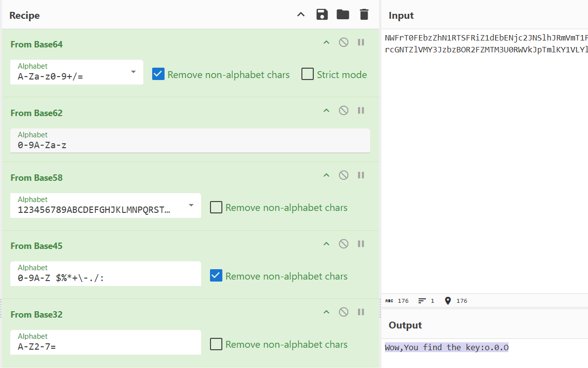Open the Base64 Alphabet dropdown
Viewport: 588px width, 368px height.
tap(133, 72)
